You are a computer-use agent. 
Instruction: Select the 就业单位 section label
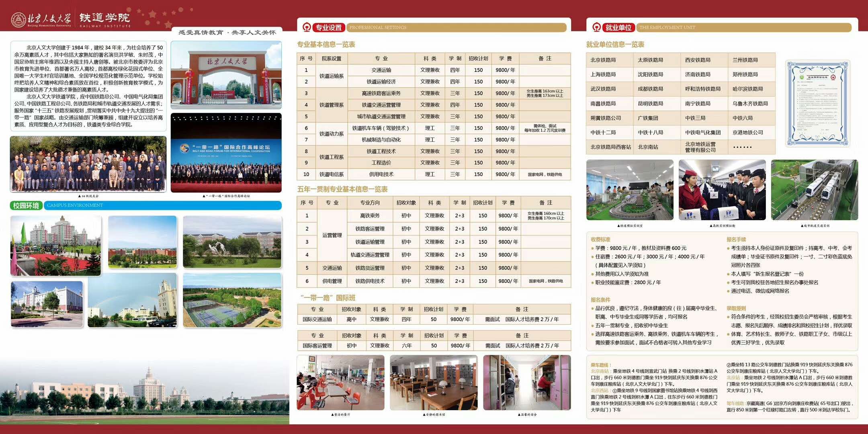click(618, 27)
